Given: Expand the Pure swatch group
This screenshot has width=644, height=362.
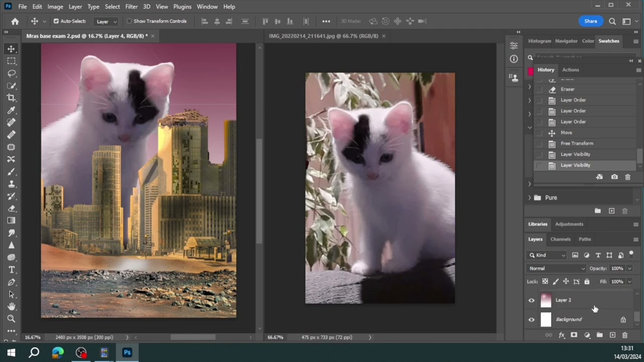Looking at the screenshot, I should [529, 198].
